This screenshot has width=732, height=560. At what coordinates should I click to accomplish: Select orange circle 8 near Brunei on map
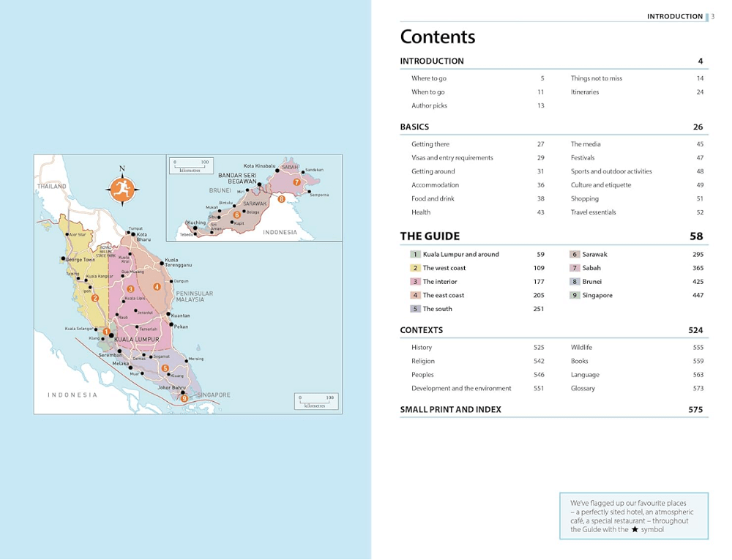281,199
